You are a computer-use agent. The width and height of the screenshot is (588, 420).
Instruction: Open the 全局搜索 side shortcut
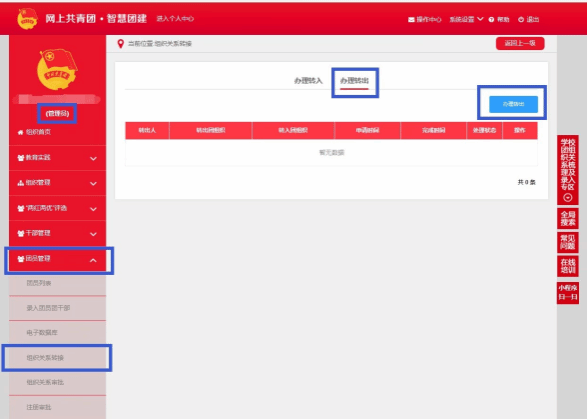[568, 219]
